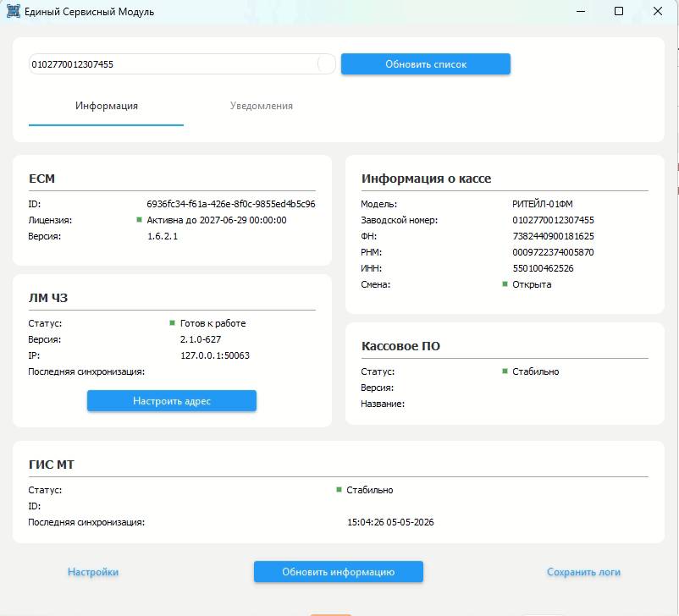This screenshot has width=679, height=616.
Task: Click the Информация о кассе heading
Action: click(x=426, y=179)
